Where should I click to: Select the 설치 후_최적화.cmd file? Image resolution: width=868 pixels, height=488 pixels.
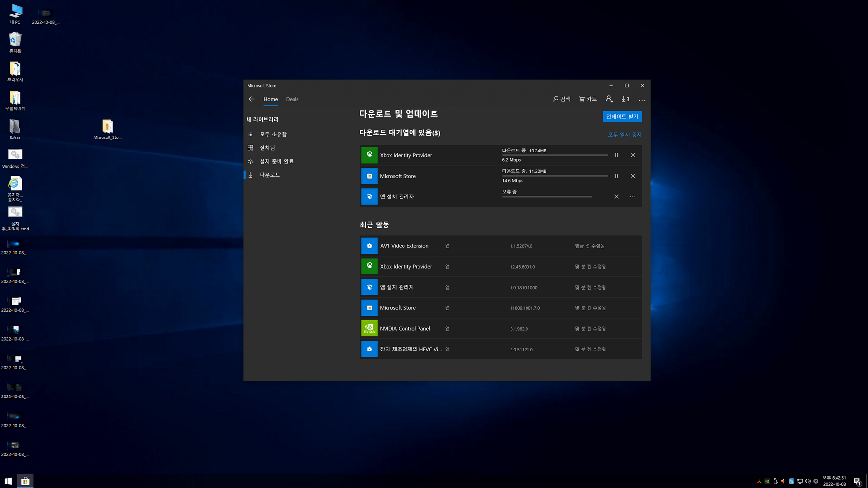point(15,218)
